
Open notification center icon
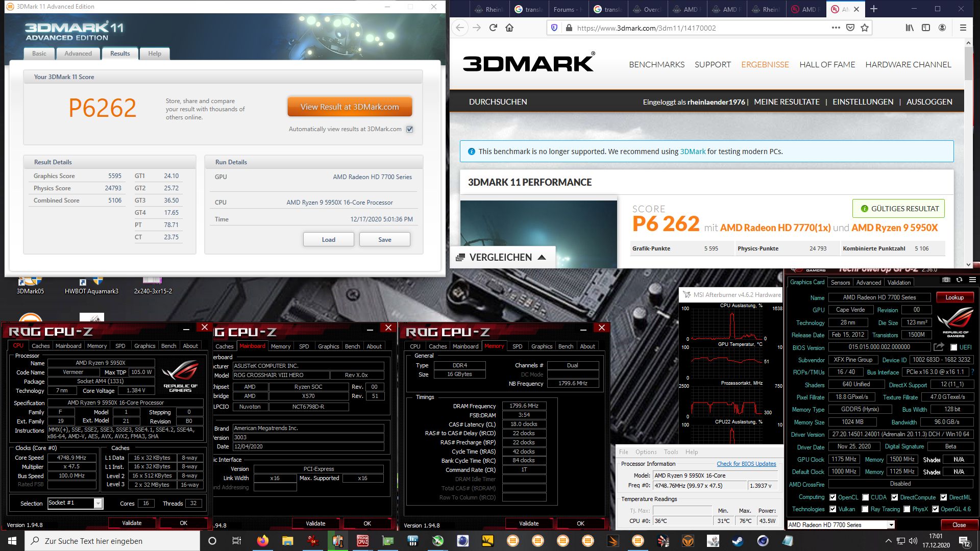[x=965, y=541]
